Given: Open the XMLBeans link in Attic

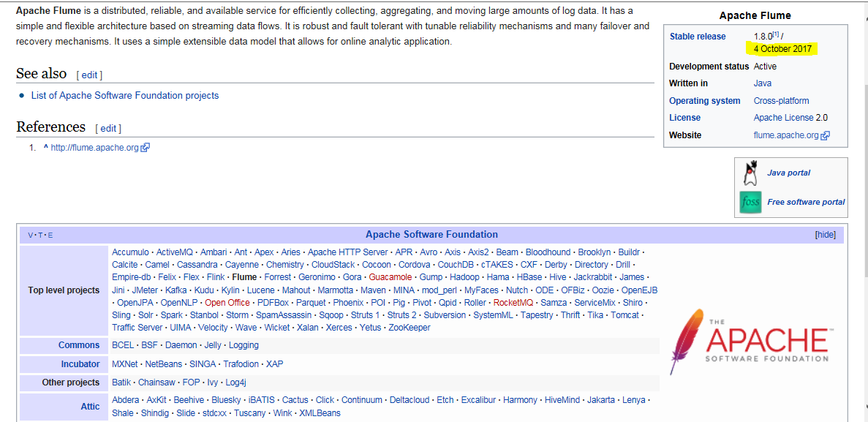Looking at the screenshot, I should click(x=320, y=413).
